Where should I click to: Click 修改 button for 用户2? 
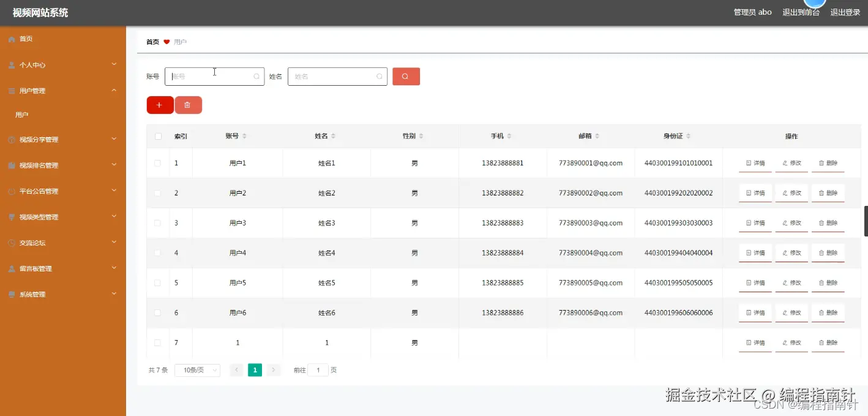pyautogui.click(x=791, y=193)
